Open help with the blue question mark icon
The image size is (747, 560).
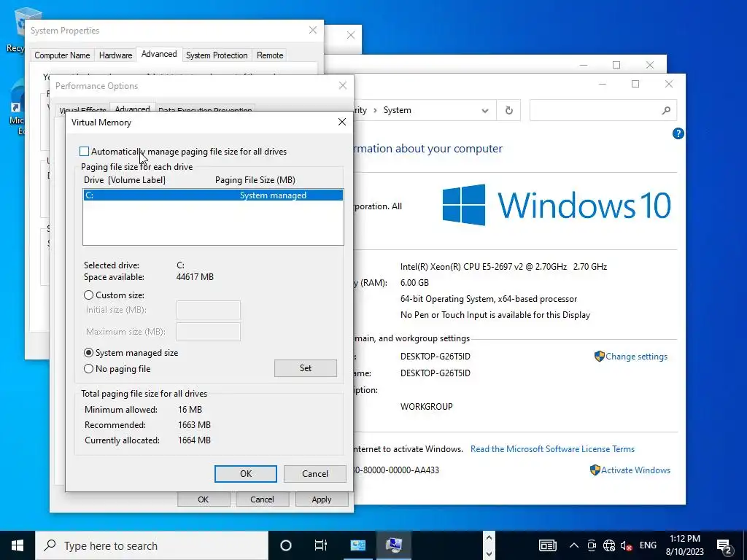tap(678, 134)
